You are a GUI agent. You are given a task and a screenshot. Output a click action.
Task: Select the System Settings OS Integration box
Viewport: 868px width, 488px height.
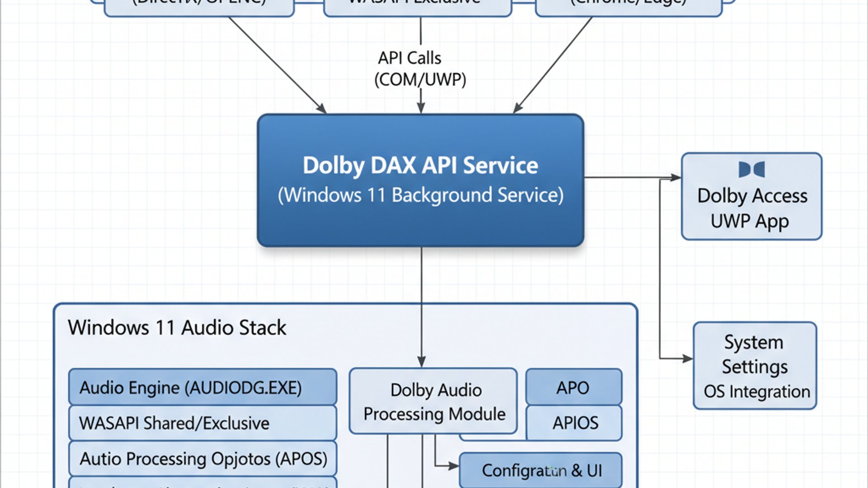[755, 366]
